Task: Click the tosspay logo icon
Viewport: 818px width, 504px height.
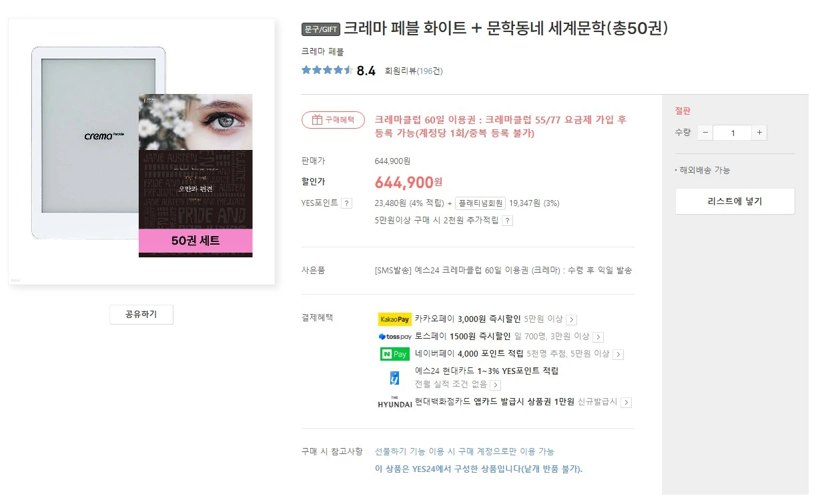Action: pyautogui.click(x=394, y=337)
